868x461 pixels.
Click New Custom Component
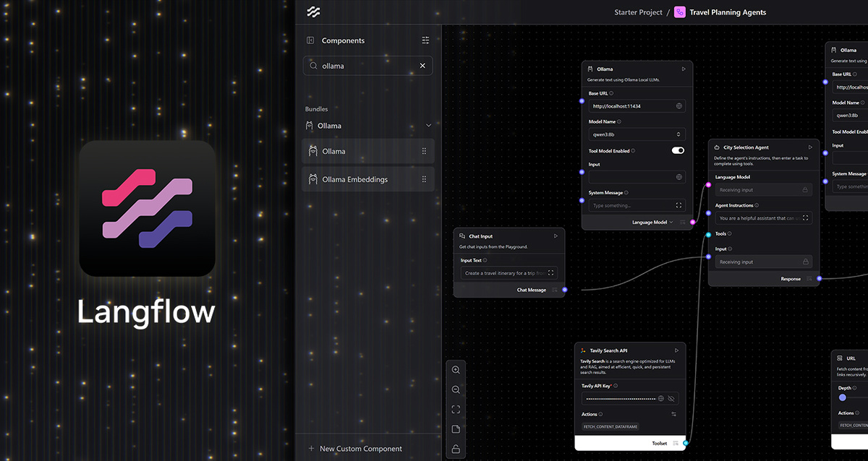click(x=355, y=449)
